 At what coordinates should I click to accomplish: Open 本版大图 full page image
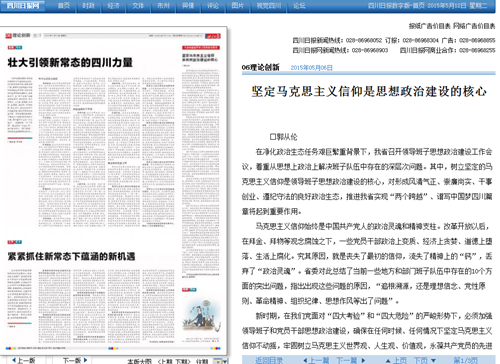pos(139,361)
